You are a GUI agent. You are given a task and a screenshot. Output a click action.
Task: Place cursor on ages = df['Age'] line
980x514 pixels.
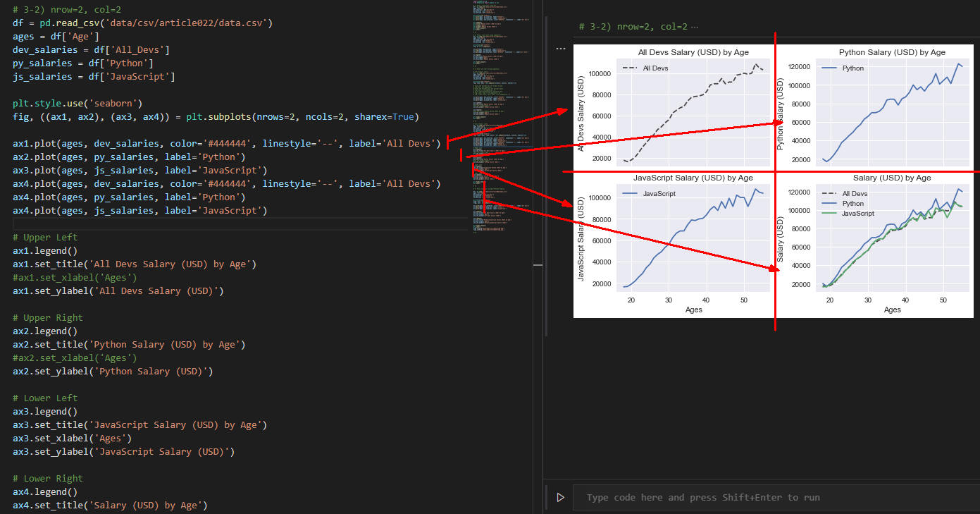pyautogui.click(x=56, y=36)
